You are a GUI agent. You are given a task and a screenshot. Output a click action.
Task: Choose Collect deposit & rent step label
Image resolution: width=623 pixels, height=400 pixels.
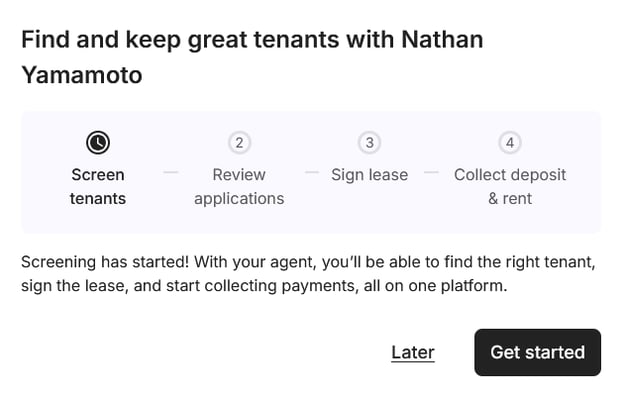tap(510, 187)
